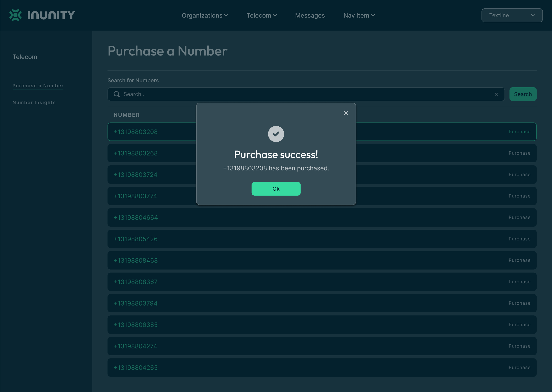Click the search magnifier icon
This screenshot has width=552, height=392.
[117, 94]
